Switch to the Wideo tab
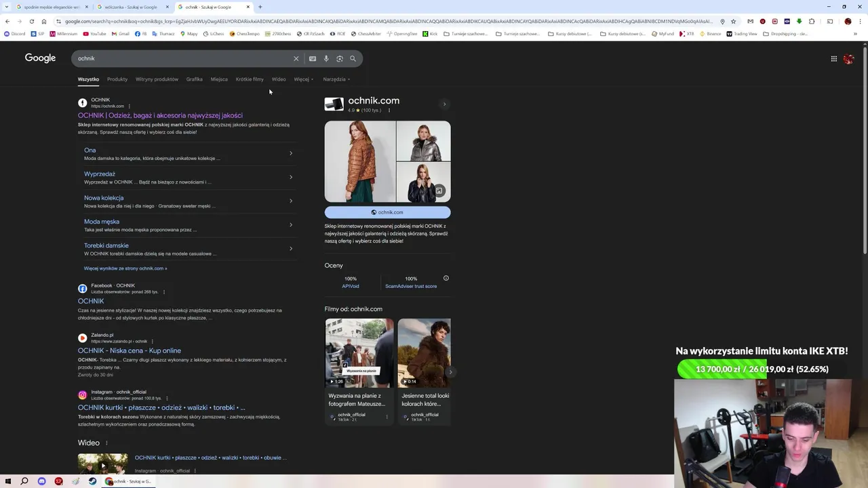The width and height of the screenshot is (868, 488). pyautogui.click(x=279, y=79)
